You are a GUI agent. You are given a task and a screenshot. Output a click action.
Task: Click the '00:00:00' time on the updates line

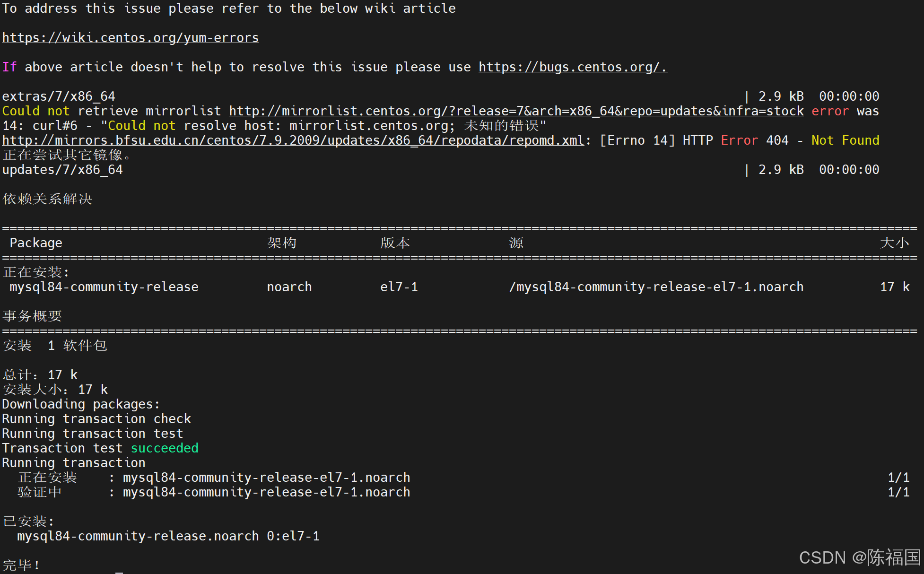849,170
